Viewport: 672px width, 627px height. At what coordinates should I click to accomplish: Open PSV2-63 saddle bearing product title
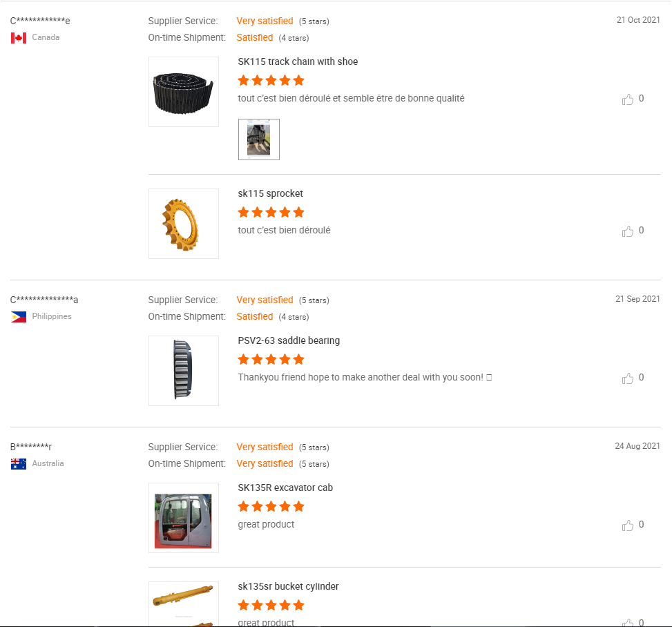point(289,340)
